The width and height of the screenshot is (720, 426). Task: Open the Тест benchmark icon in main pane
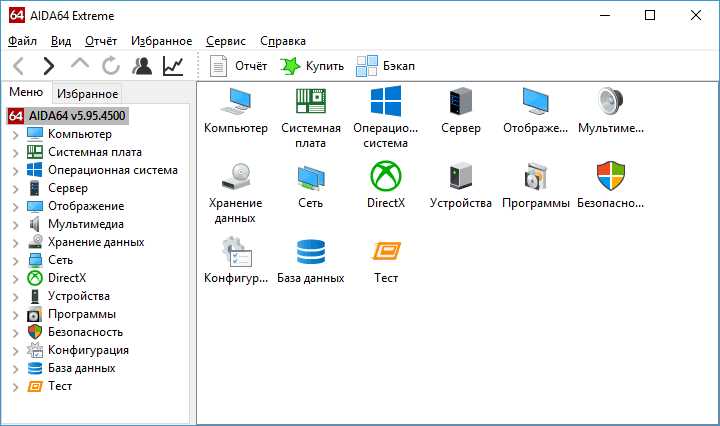tap(386, 251)
